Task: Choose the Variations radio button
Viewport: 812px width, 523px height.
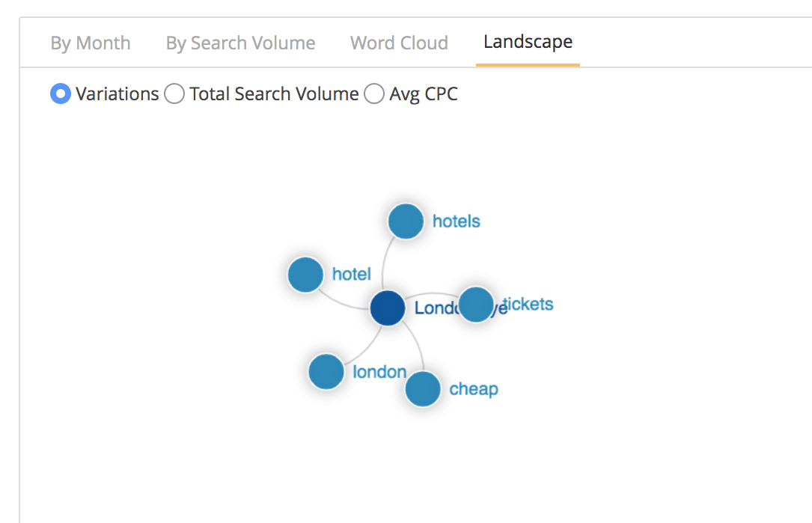Action: pyautogui.click(x=61, y=94)
